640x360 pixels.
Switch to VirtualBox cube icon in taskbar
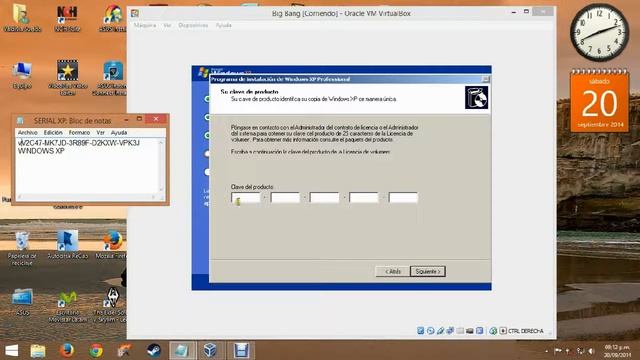[x=210, y=351]
